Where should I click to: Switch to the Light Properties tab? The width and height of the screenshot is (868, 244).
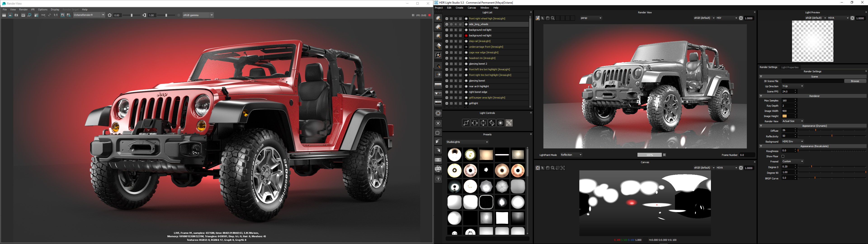point(790,67)
